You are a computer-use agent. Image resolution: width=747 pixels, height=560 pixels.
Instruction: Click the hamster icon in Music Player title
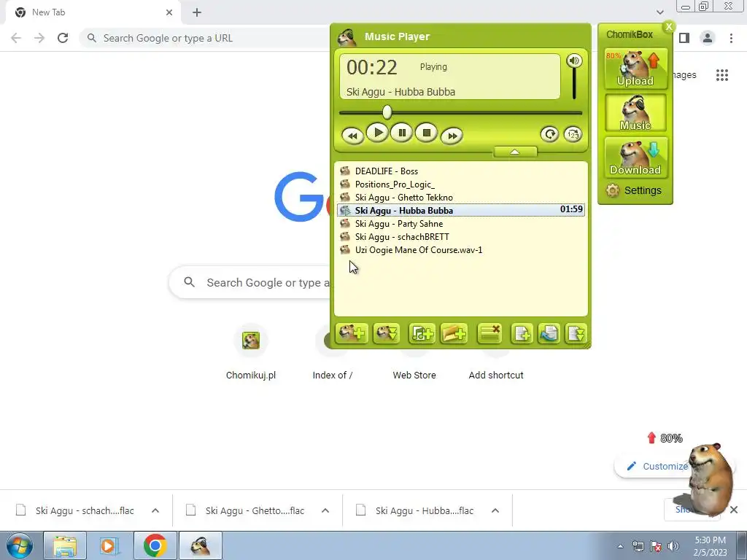347,37
